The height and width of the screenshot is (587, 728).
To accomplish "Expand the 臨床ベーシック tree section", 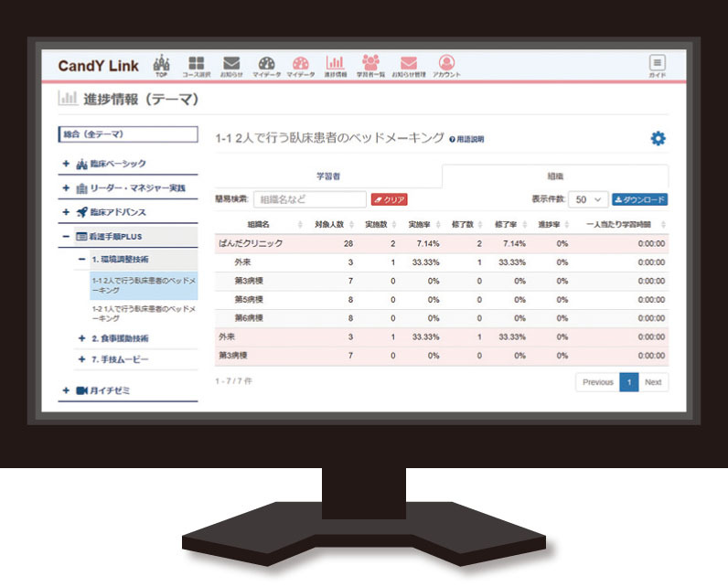I will [66, 164].
